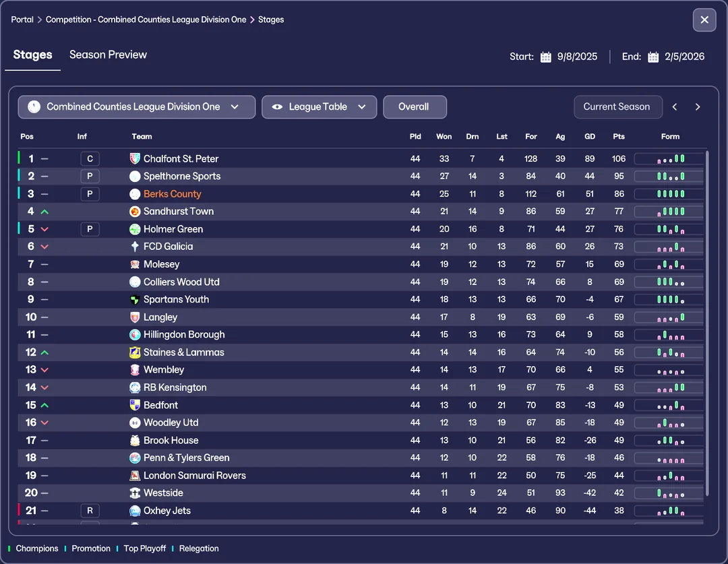Click the Oxhey Jets club badge

[135, 511]
